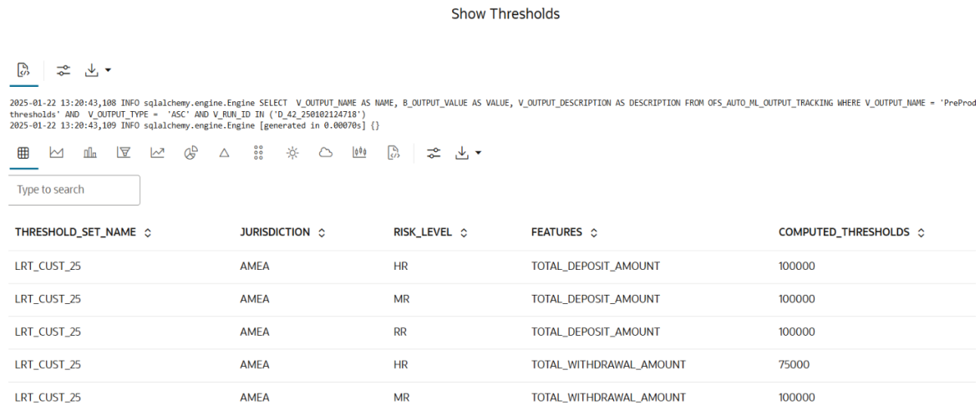Click the JURISDICTION column header text
The width and height of the screenshot is (980, 416).
tap(275, 232)
